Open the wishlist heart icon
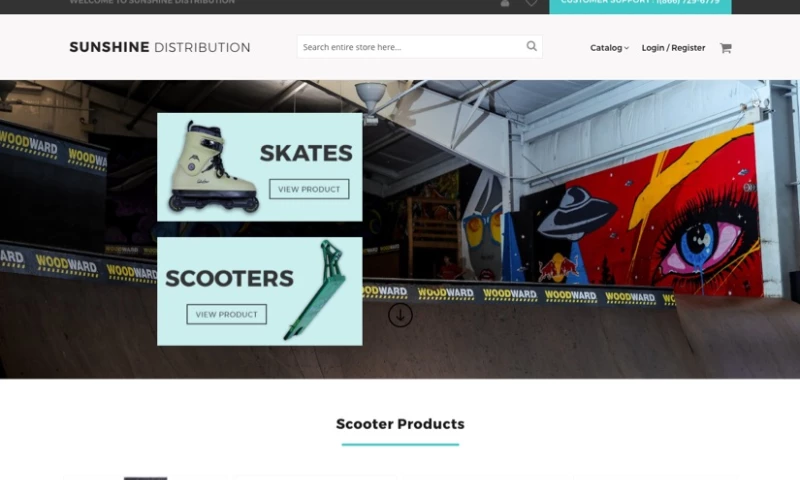Viewport: 800px width, 480px height. click(531, 3)
